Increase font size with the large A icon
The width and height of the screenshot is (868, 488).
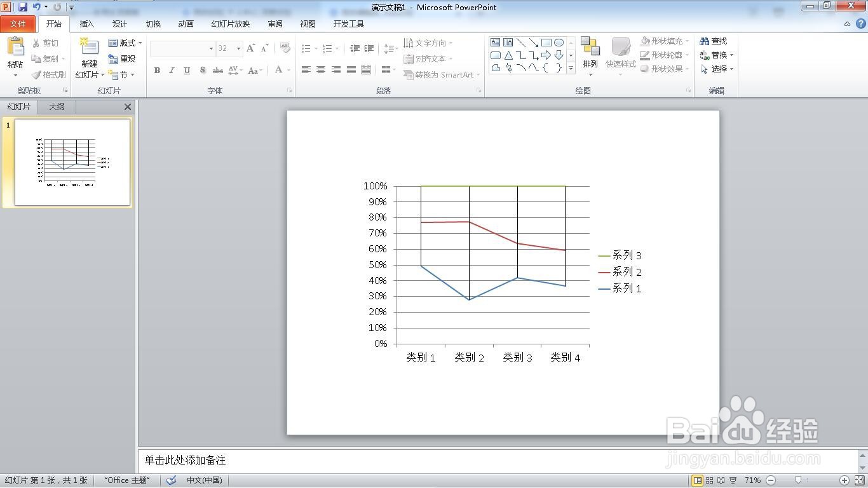250,48
